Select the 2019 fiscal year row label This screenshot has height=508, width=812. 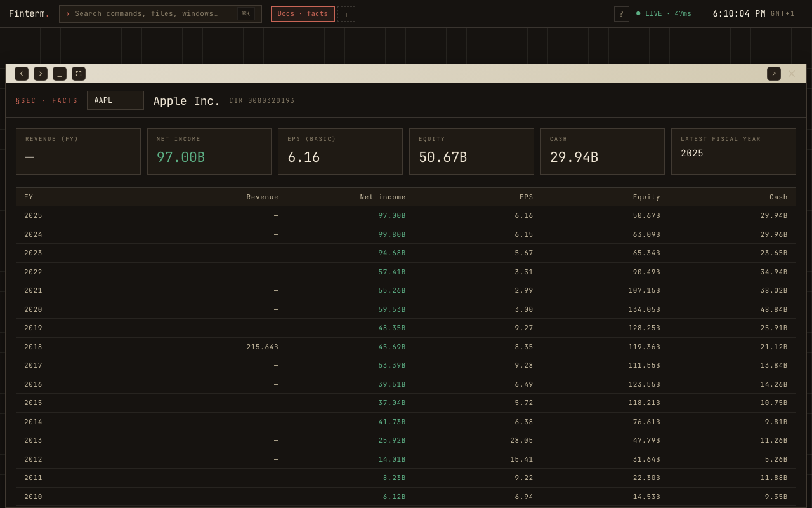[33, 328]
